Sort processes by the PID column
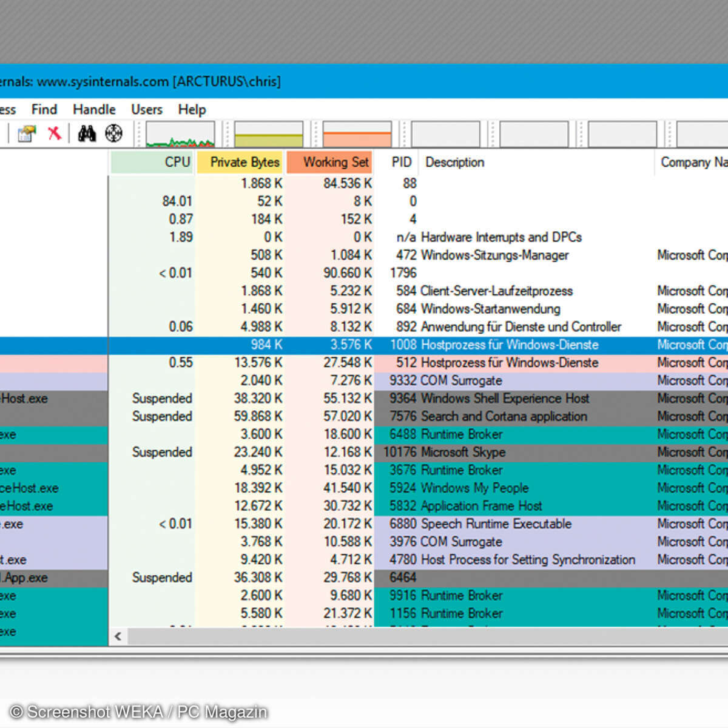This screenshot has height=728, width=728. pos(400,162)
